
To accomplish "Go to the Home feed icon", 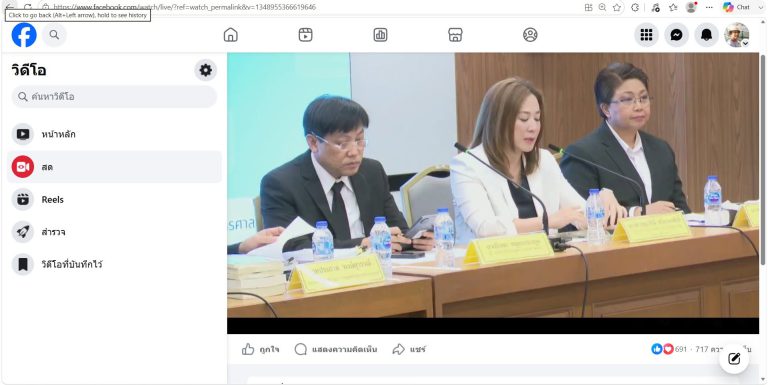I will 230,35.
